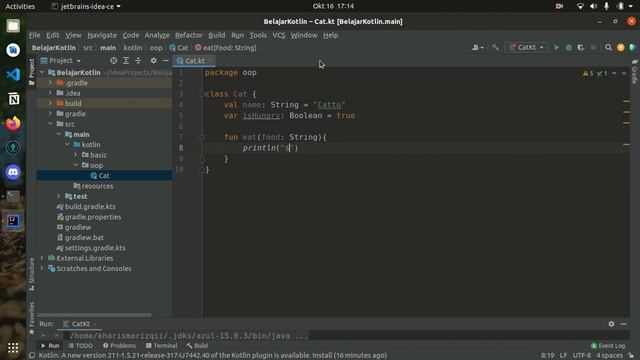Click UTF-8 encoding in status bar

582,356
